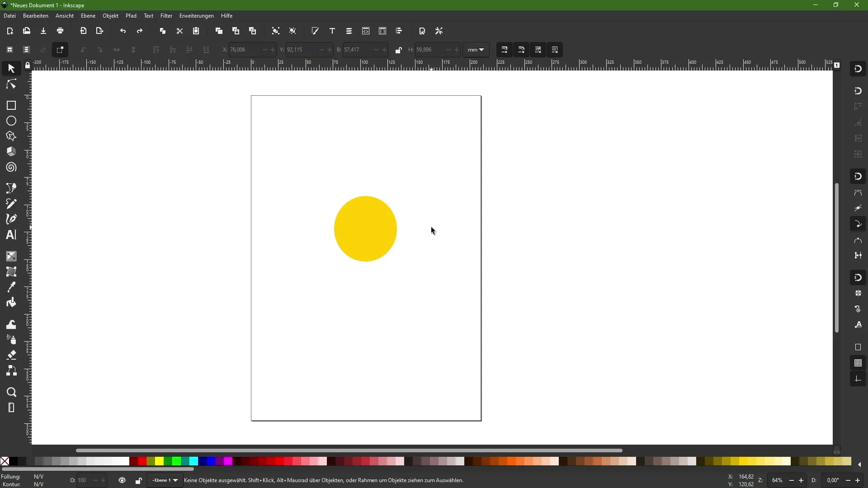Screen dimensions: 868x488
Task: Open the Bearbeiten menu
Action: coord(36,16)
